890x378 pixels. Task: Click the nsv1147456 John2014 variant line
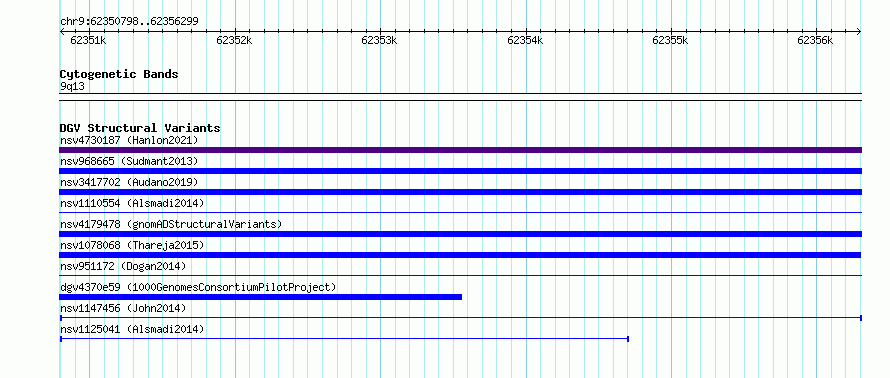pyautogui.click(x=460, y=318)
